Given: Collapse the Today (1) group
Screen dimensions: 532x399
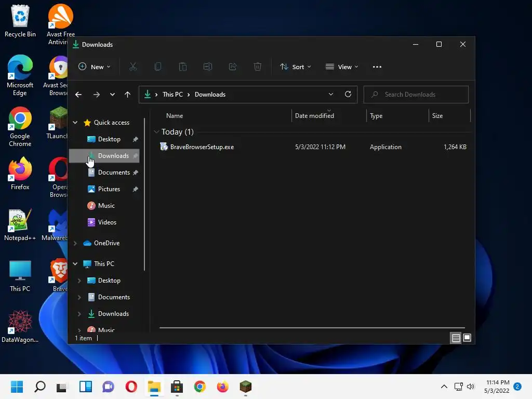Looking at the screenshot, I should [156, 131].
